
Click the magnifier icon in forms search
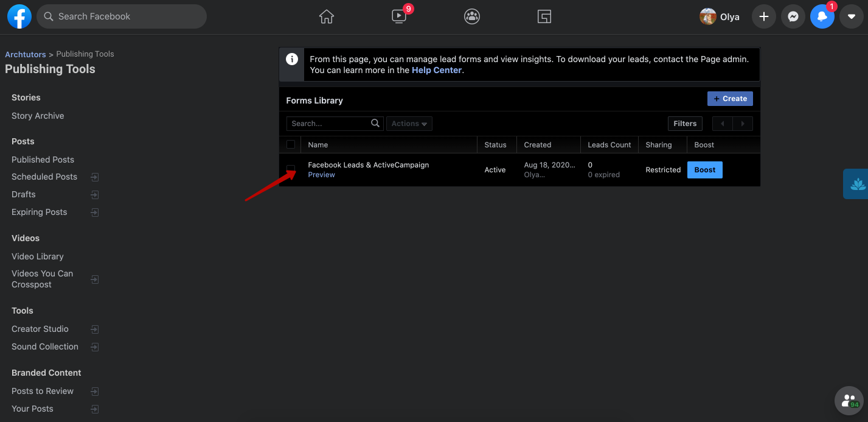(376, 123)
